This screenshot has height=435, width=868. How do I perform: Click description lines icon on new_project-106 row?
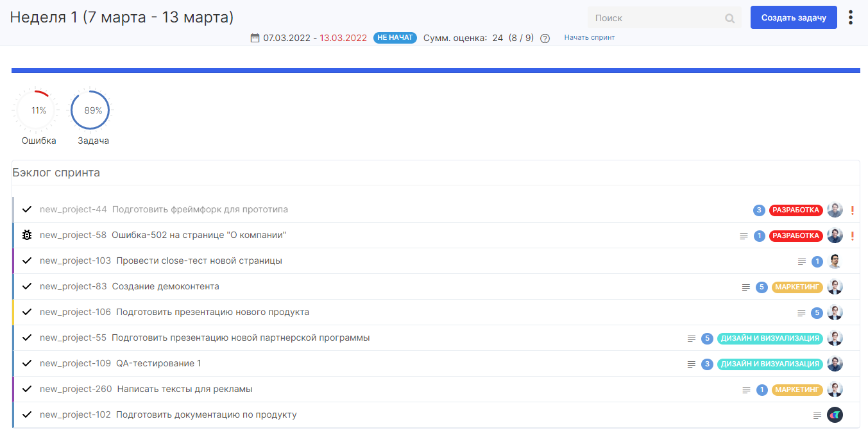point(802,313)
